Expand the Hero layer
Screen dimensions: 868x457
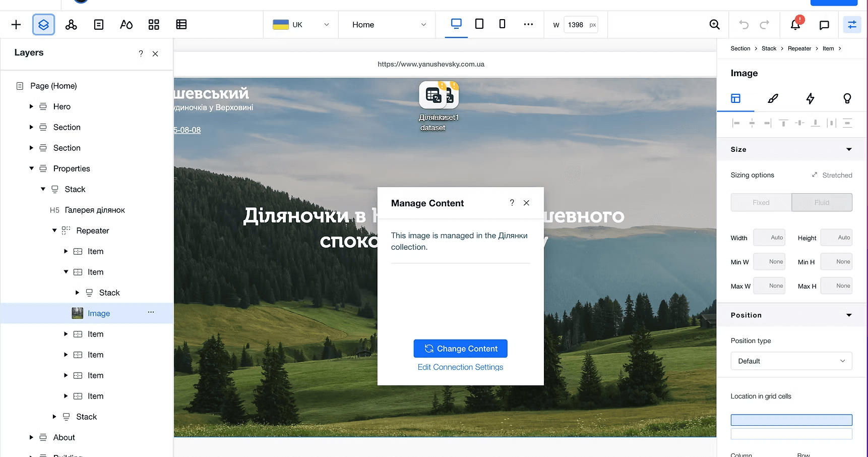coord(31,106)
